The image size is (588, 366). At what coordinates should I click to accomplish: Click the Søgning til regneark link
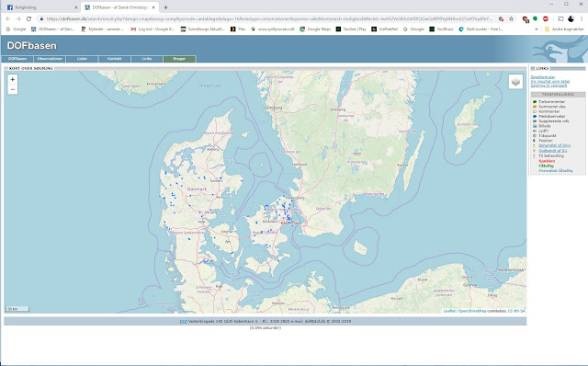point(549,86)
